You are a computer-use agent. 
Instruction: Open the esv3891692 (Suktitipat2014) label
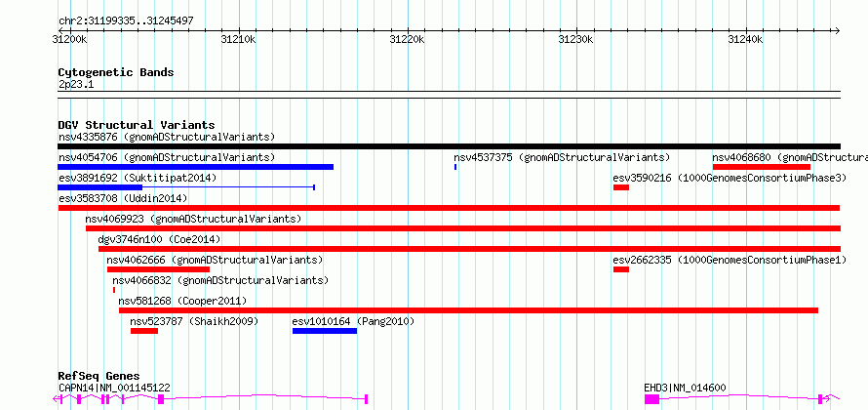coord(138,178)
